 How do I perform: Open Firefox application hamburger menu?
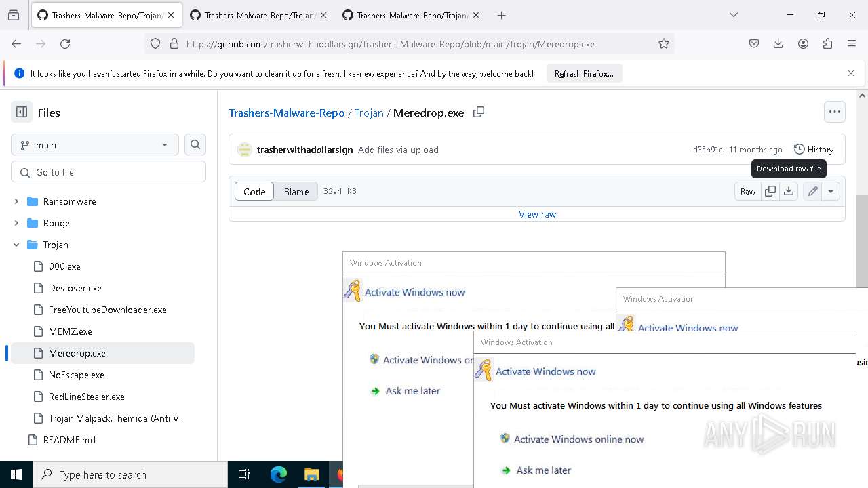pyautogui.click(x=852, y=43)
